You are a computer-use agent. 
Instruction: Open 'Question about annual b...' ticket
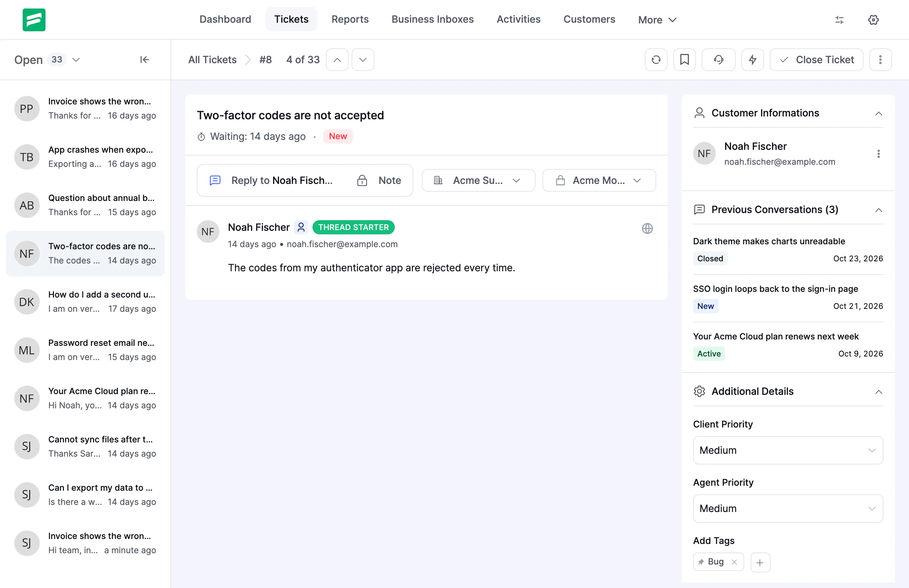[x=85, y=206]
